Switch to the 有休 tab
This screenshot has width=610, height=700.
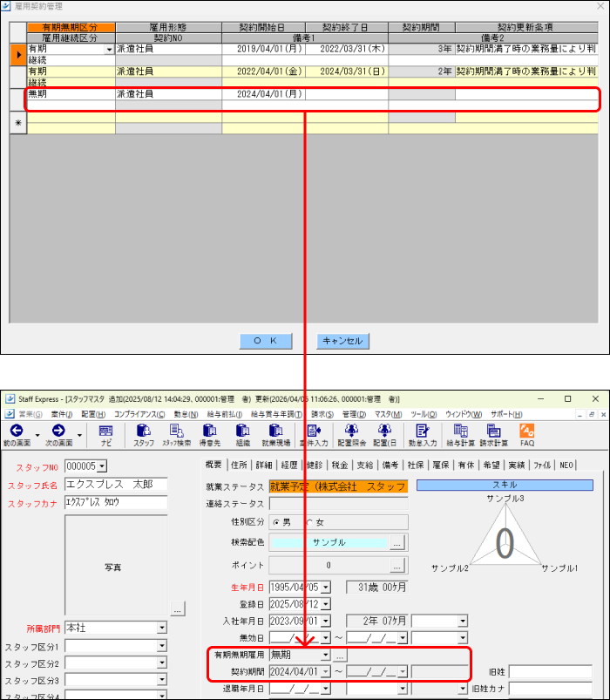pos(466,466)
